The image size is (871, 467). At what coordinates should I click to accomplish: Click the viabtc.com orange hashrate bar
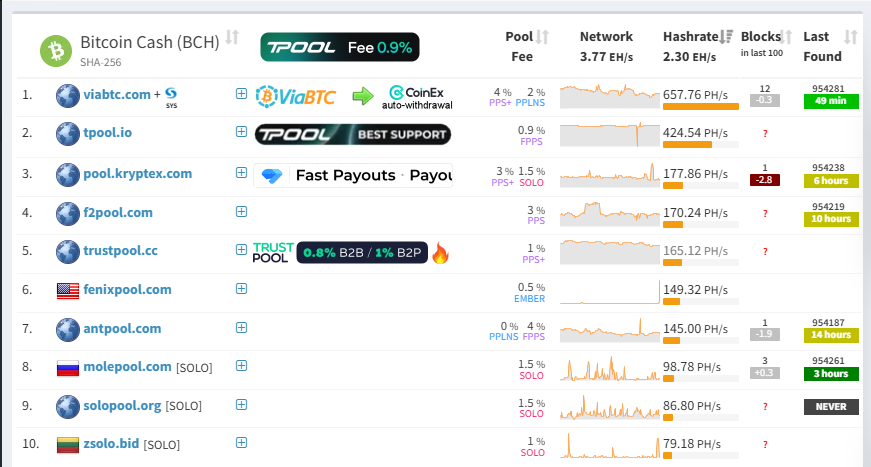point(700,107)
